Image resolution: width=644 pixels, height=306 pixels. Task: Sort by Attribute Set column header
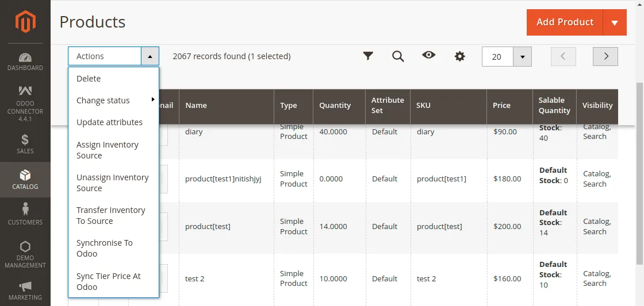click(x=388, y=106)
